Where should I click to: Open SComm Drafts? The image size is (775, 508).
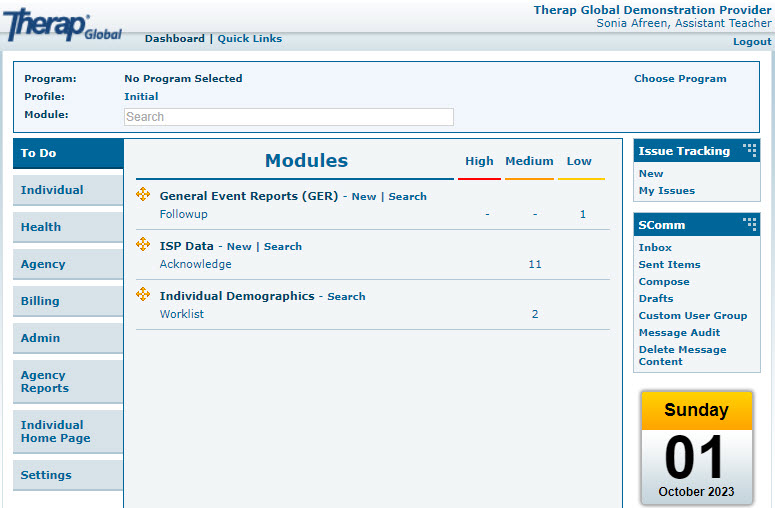[x=656, y=298]
